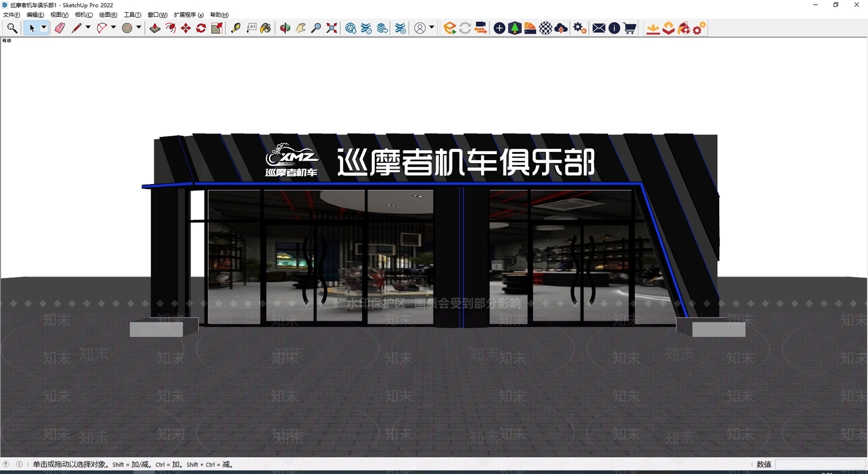Select the Orbit tool
Screen dimensions: 868x474
coord(285,28)
